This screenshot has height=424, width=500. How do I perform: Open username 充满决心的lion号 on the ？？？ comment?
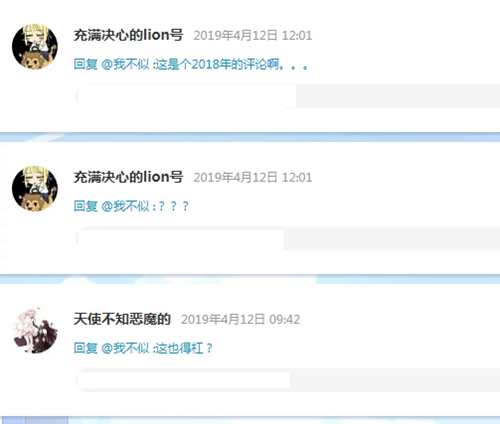pos(128,177)
